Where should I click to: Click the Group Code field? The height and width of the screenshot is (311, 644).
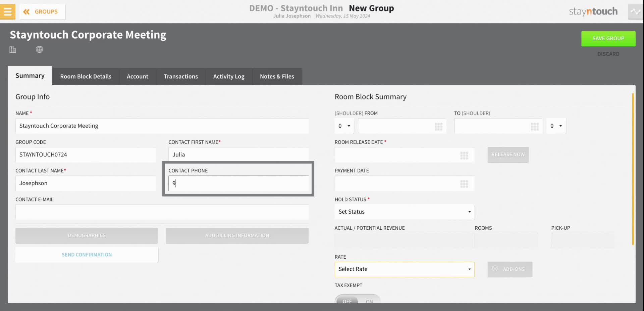coord(86,155)
